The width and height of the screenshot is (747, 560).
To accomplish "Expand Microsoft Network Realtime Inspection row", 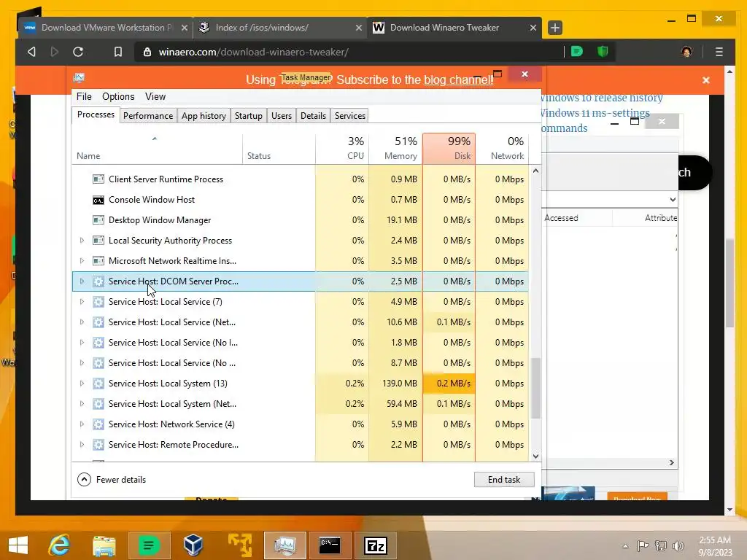I will point(82,261).
